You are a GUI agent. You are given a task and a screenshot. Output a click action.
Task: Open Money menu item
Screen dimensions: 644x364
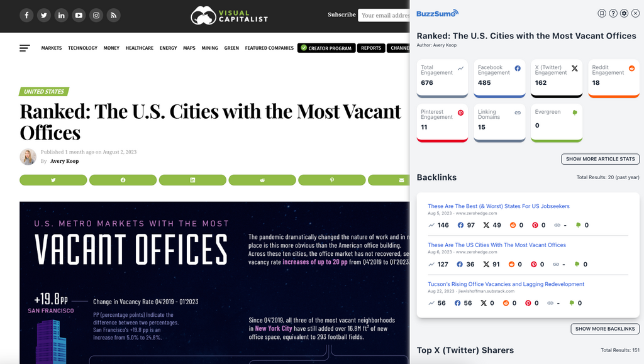point(111,48)
